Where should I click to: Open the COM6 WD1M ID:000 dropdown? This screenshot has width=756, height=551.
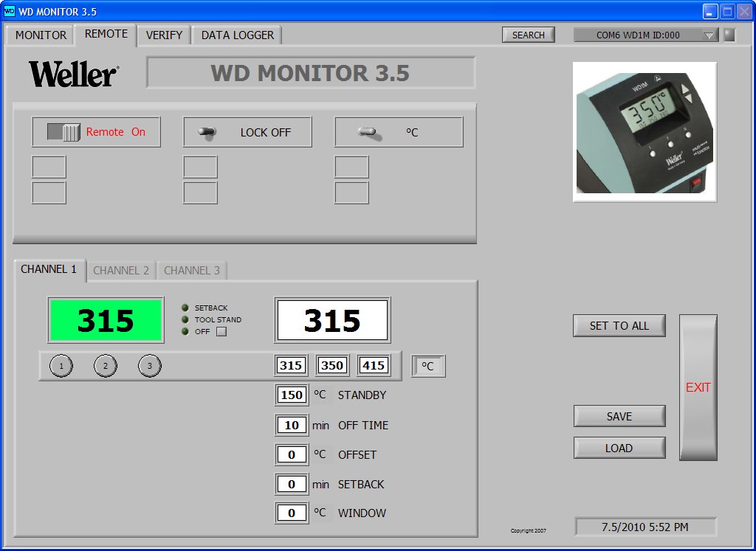(x=645, y=35)
